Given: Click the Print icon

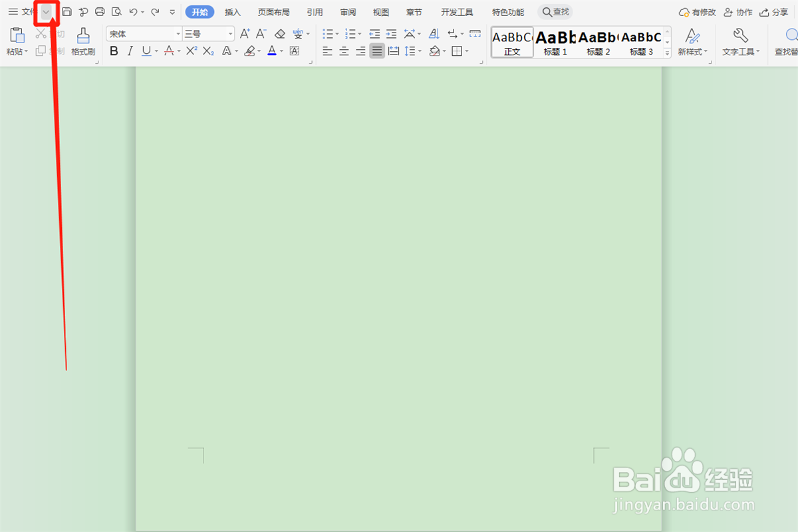Looking at the screenshot, I should [100, 12].
